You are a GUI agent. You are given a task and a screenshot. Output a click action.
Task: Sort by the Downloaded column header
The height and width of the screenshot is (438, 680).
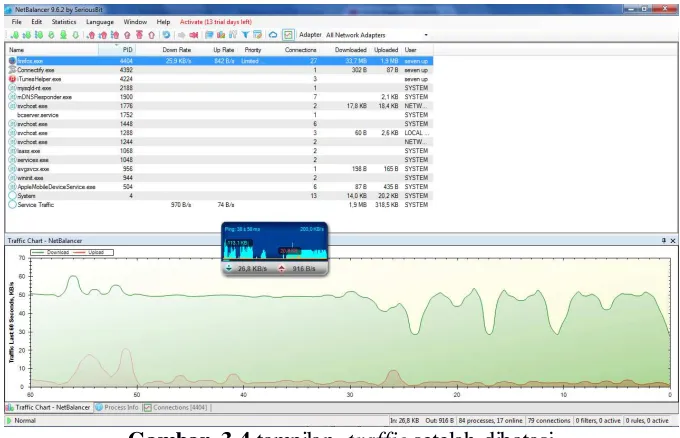tap(344, 50)
